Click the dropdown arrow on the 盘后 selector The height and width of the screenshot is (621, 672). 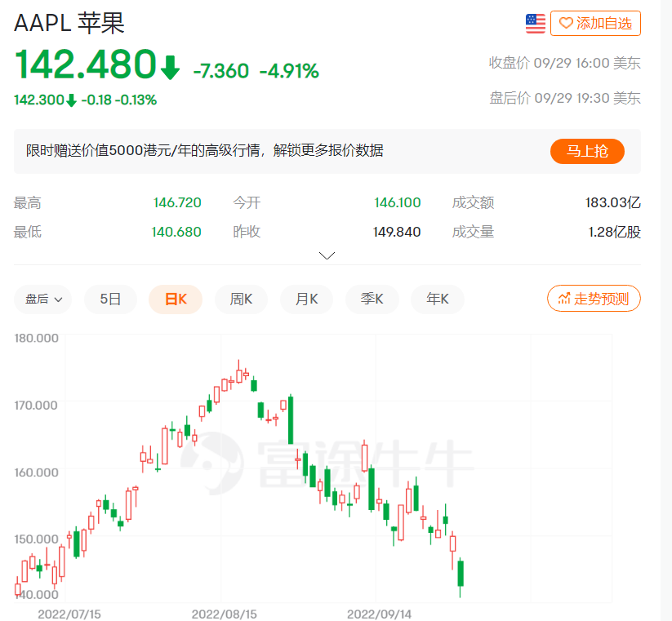pos(59,299)
